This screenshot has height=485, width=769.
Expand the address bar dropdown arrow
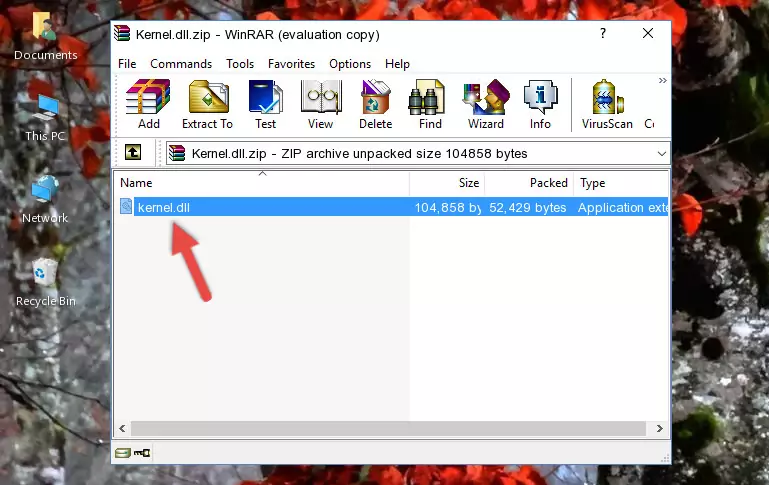coord(662,153)
